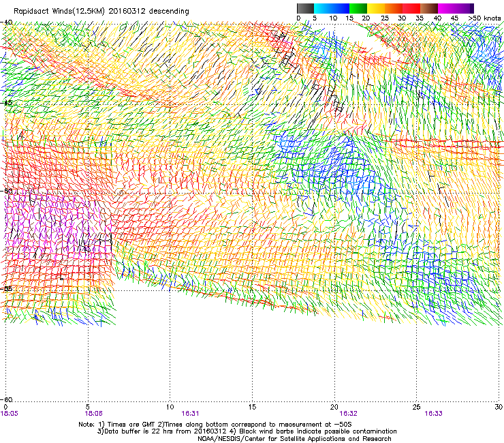Click the cyan-blue 5-15 knots legend segment
Image resolution: width=504 pixels, height=443 pixels.
[x=332, y=8]
